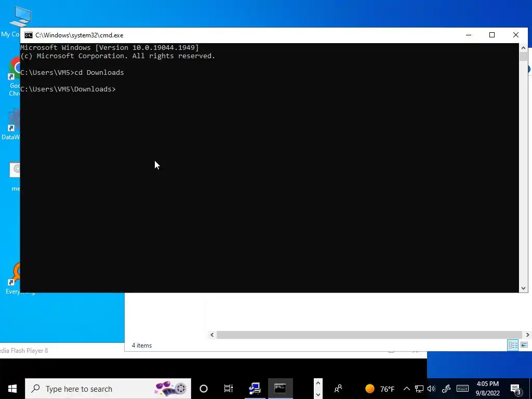Open the volume speaker tray icon
Viewport: 532px width, 399px height.
[x=431, y=389]
